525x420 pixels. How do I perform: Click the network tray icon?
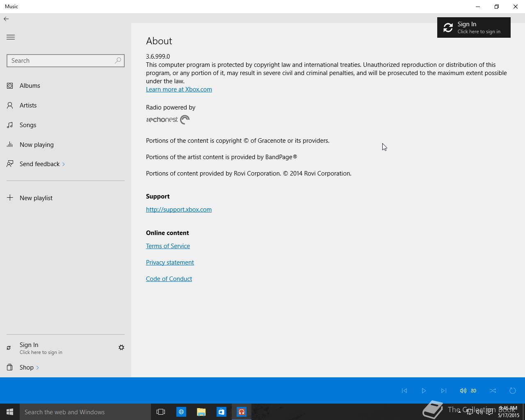(x=469, y=412)
